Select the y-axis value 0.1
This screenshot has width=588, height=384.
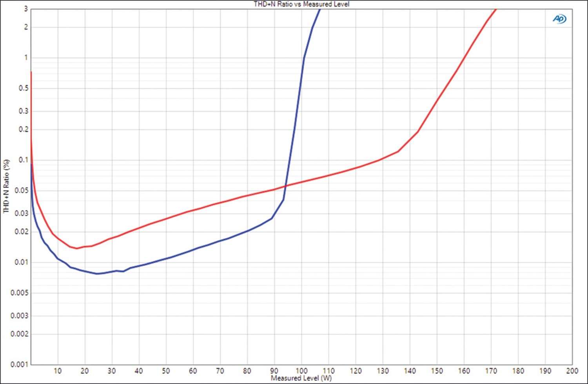pos(23,160)
